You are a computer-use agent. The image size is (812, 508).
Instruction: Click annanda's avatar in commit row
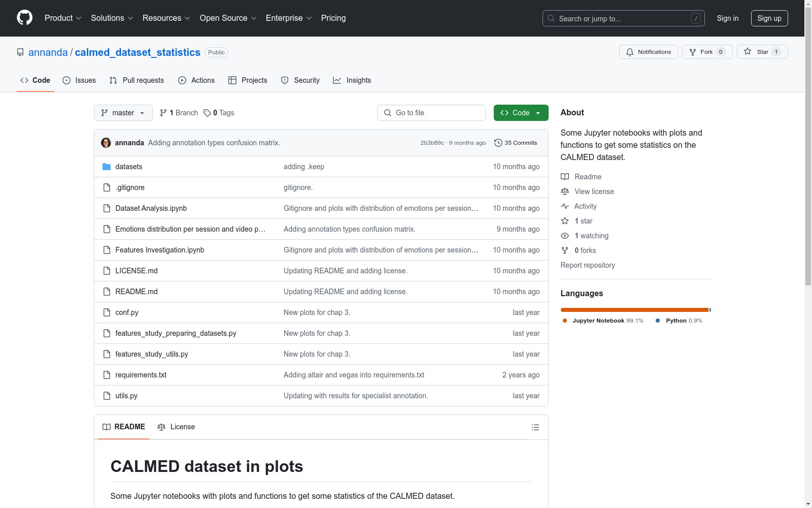pyautogui.click(x=106, y=143)
